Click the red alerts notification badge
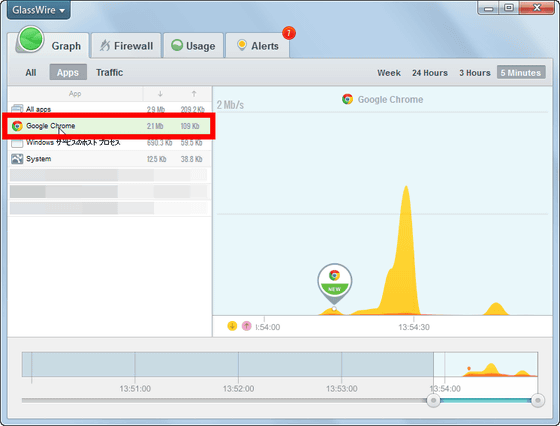The height and width of the screenshot is (426, 560). pos(289,33)
